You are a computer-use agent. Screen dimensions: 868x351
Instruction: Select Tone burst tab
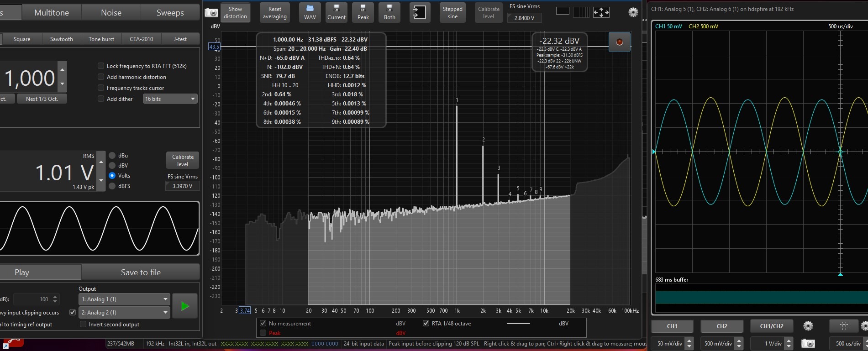pyautogui.click(x=101, y=39)
